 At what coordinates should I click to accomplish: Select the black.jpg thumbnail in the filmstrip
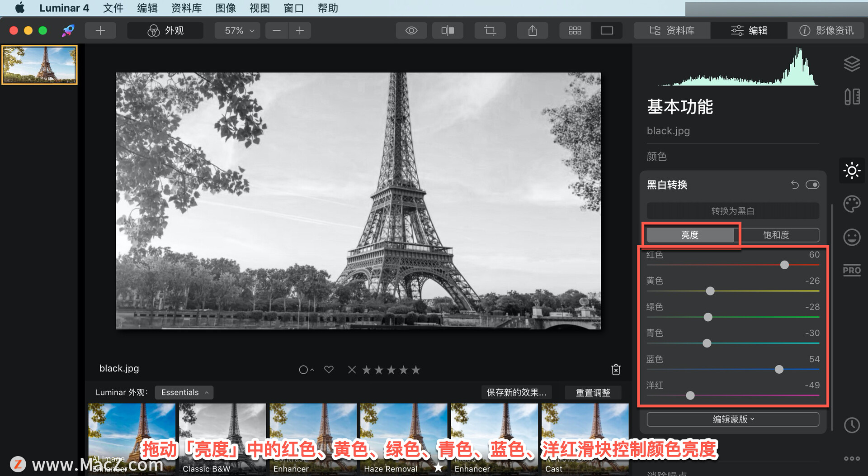point(39,65)
